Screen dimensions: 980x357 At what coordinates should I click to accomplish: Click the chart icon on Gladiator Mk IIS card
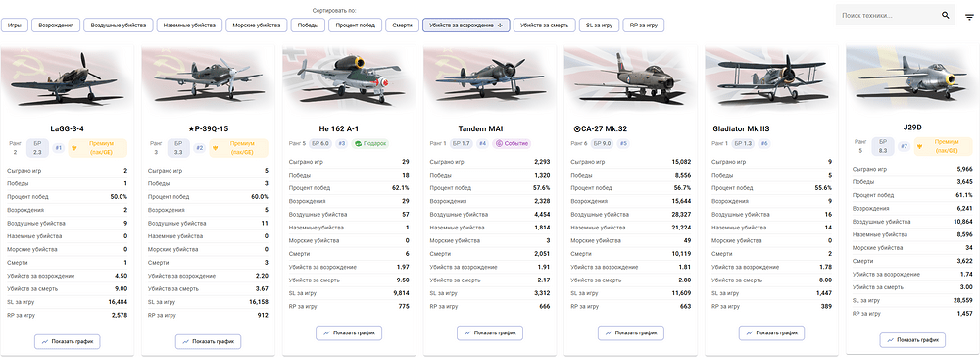(750, 333)
